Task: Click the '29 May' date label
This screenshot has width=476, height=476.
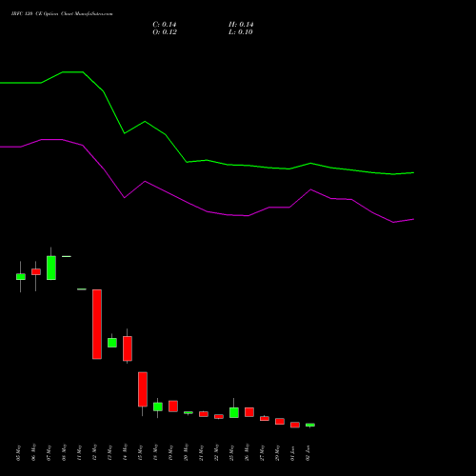Action: [277, 453]
